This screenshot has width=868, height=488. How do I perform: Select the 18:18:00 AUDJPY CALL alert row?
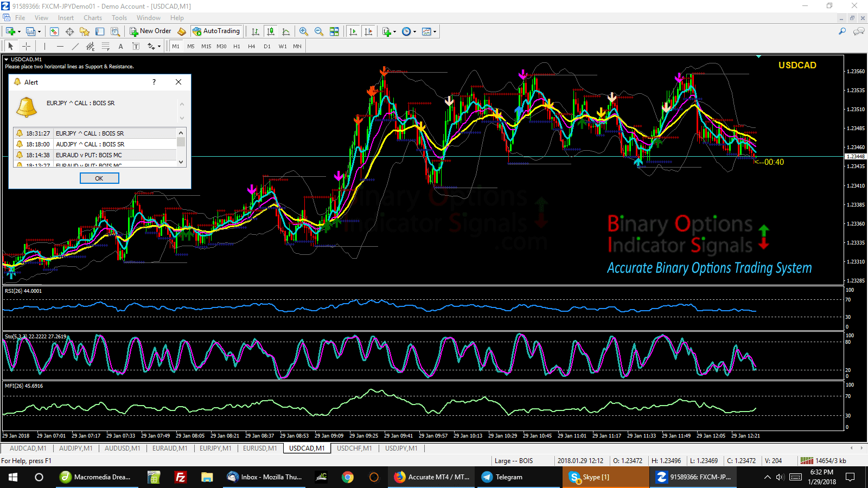pos(95,144)
